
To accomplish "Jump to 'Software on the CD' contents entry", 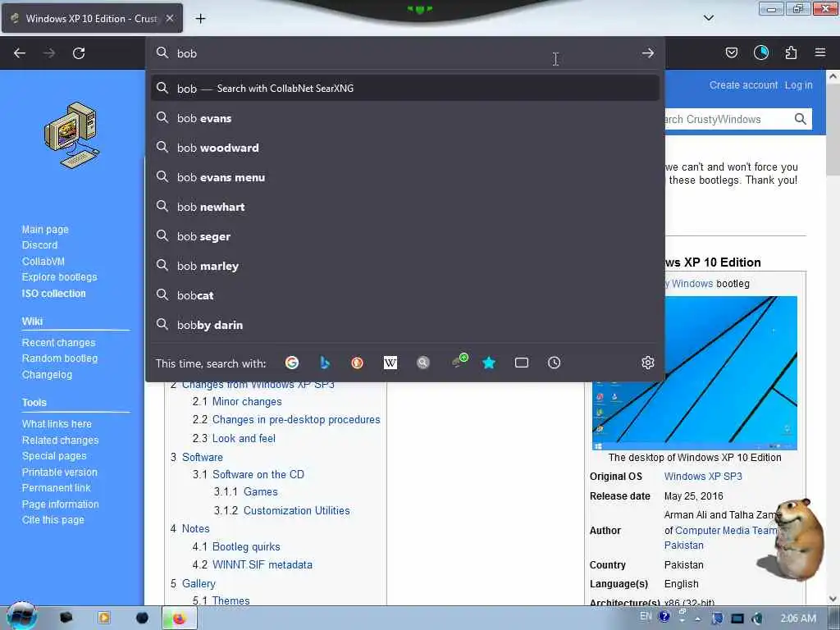I will (x=258, y=475).
